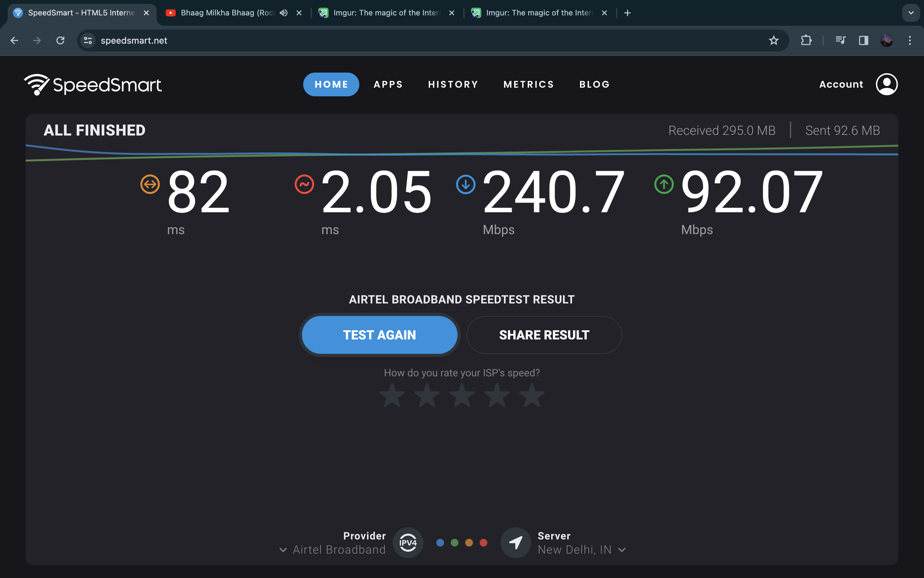Click the How do you rate question text
This screenshot has width=924, height=578.
tap(462, 373)
